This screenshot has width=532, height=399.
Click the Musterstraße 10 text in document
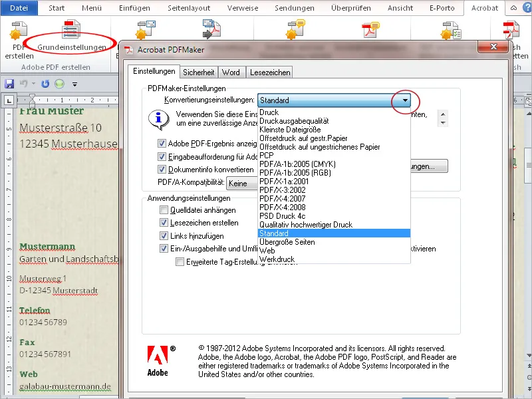(61, 128)
